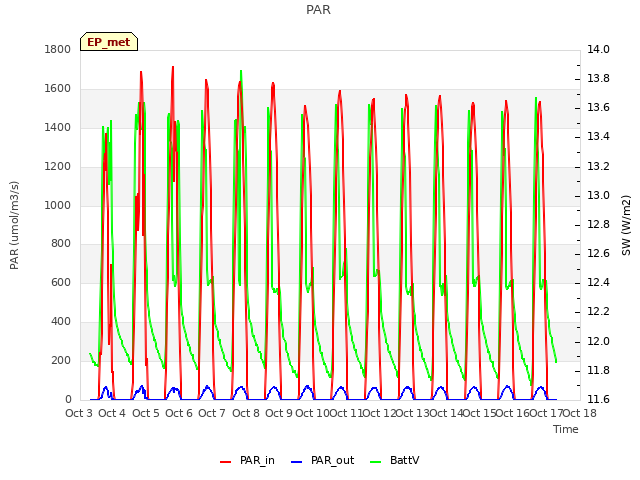Click the 600 left axis tick label
Screen dimensions: 640x480
(61, 283)
